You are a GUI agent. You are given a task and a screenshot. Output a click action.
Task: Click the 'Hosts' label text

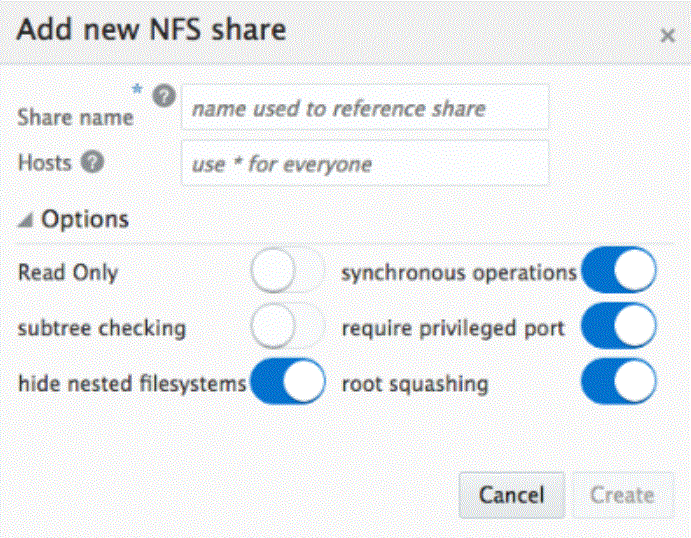click(46, 163)
